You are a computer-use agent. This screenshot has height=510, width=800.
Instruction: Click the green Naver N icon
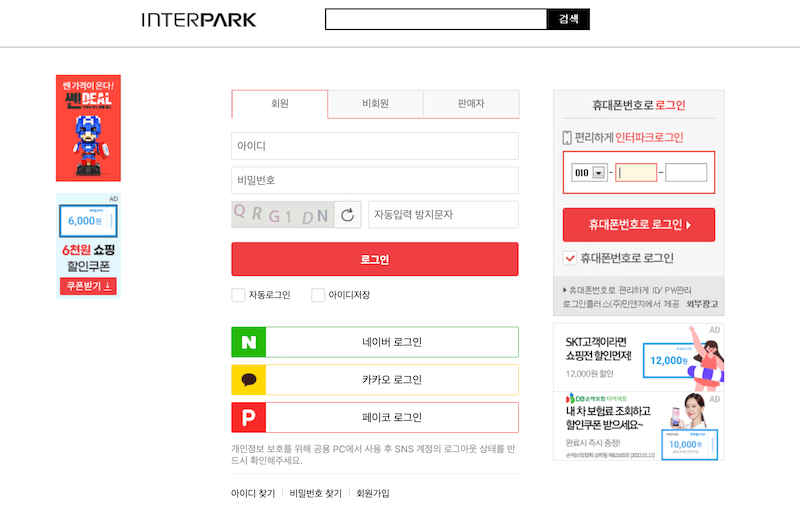point(248,342)
